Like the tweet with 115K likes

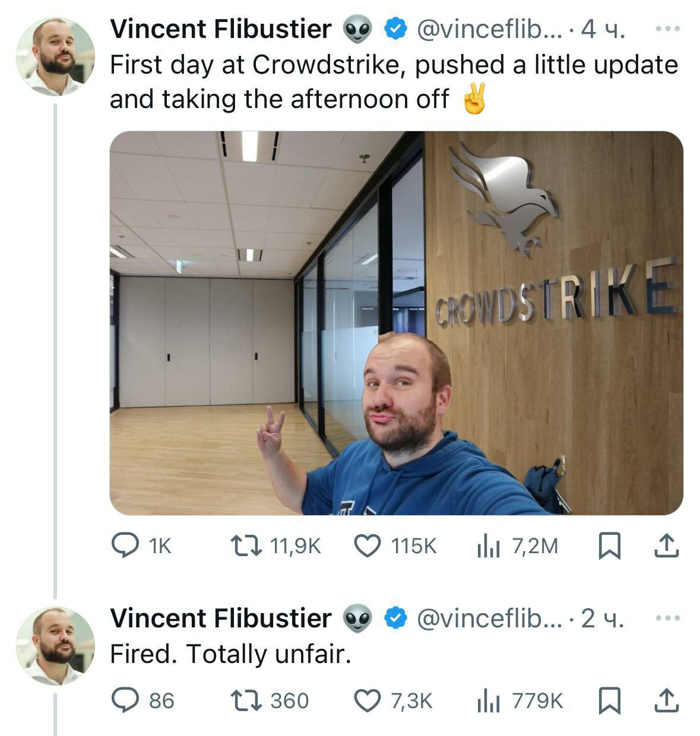coord(368,545)
